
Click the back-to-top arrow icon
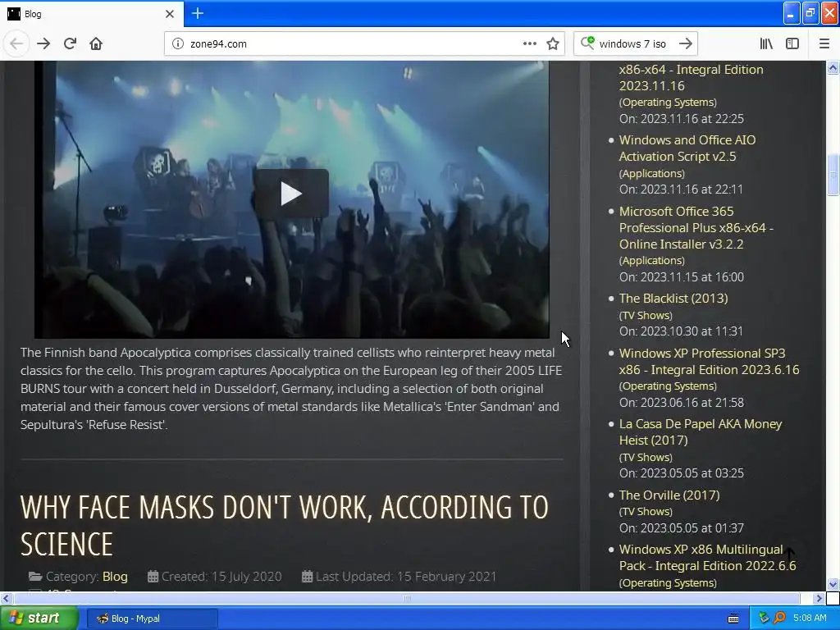coord(789,555)
